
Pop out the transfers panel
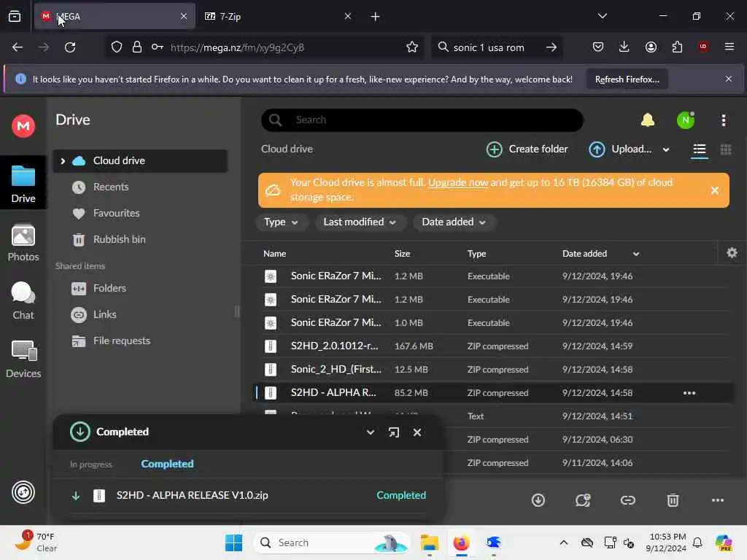tap(393, 432)
